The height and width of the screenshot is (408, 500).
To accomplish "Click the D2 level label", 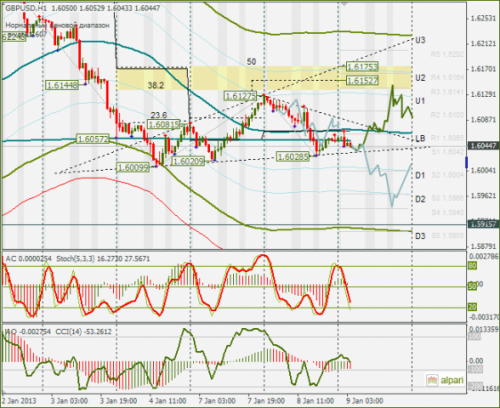I will 420,199.
